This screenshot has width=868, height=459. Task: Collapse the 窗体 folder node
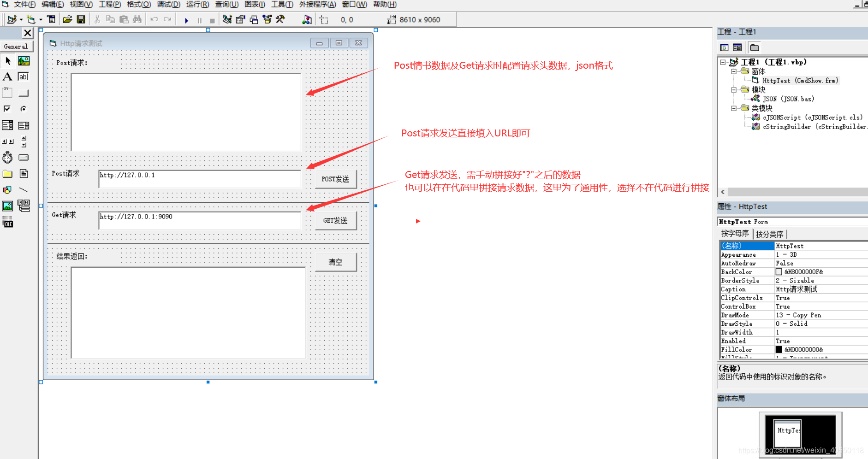click(733, 71)
